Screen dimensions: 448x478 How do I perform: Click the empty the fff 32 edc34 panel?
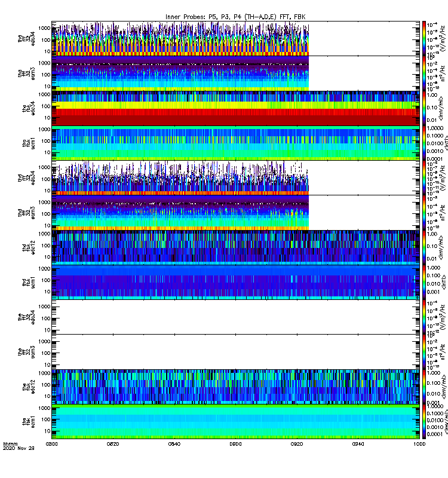tap(235, 317)
